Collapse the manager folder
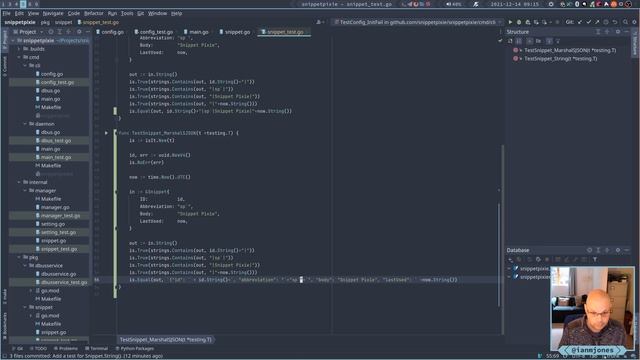640x360 pixels. click(25, 191)
